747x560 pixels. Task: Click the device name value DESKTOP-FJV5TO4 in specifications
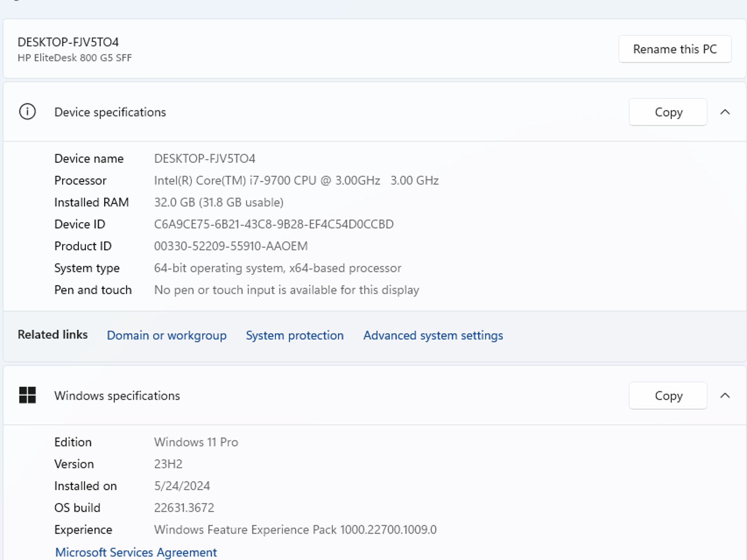click(x=205, y=159)
